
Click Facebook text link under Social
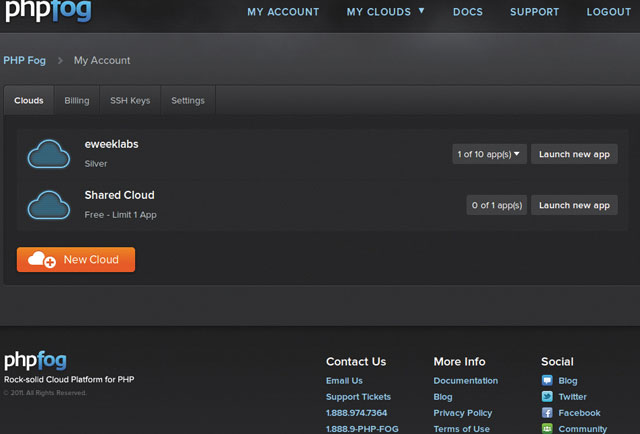(x=579, y=413)
